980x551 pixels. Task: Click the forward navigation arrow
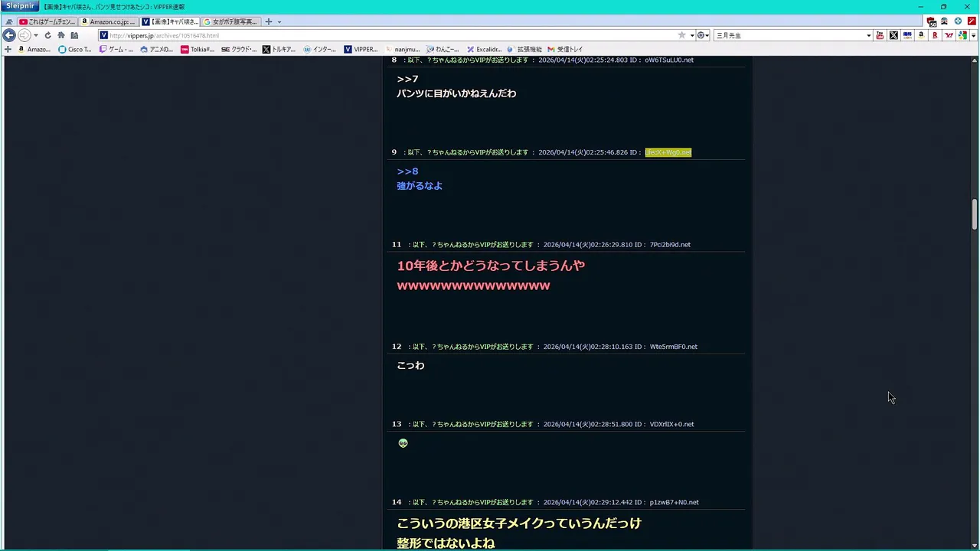pos(24,35)
